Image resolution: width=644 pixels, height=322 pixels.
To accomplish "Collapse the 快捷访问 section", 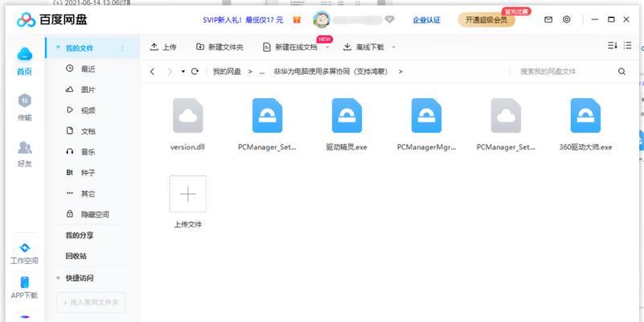I will [x=59, y=279].
